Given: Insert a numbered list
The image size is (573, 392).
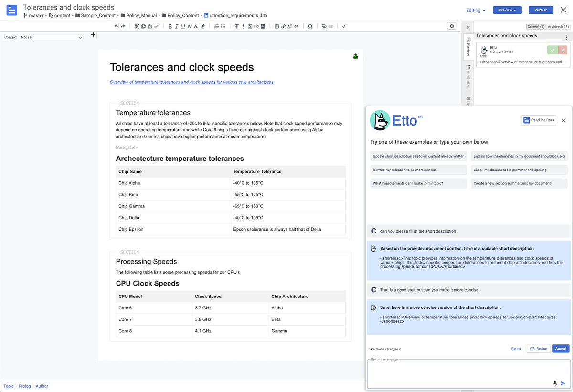Looking at the screenshot, I should point(223,26).
